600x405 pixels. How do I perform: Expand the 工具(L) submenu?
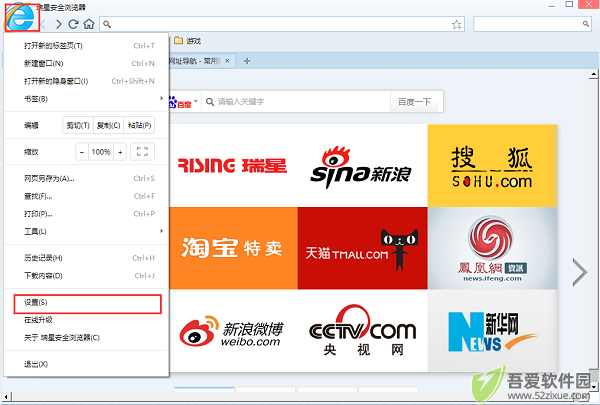click(86, 231)
